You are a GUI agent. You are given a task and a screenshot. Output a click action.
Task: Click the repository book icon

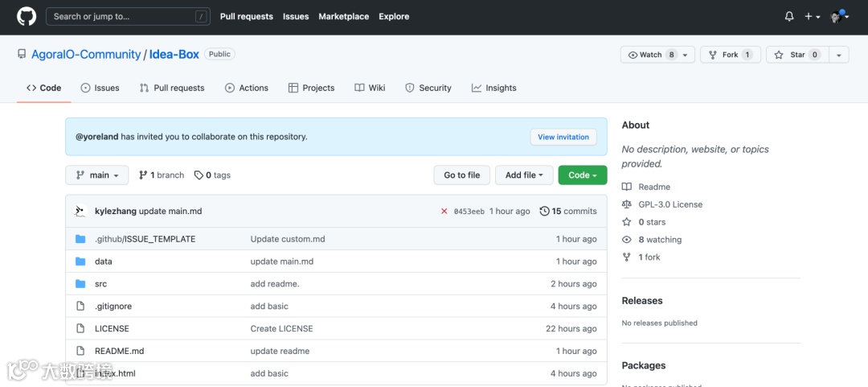click(22, 55)
